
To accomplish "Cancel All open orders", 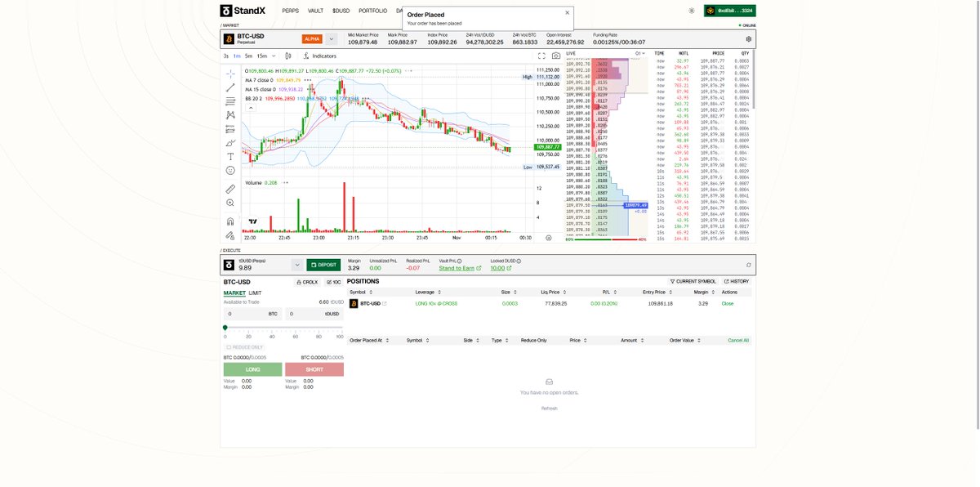I will click(738, 340).
